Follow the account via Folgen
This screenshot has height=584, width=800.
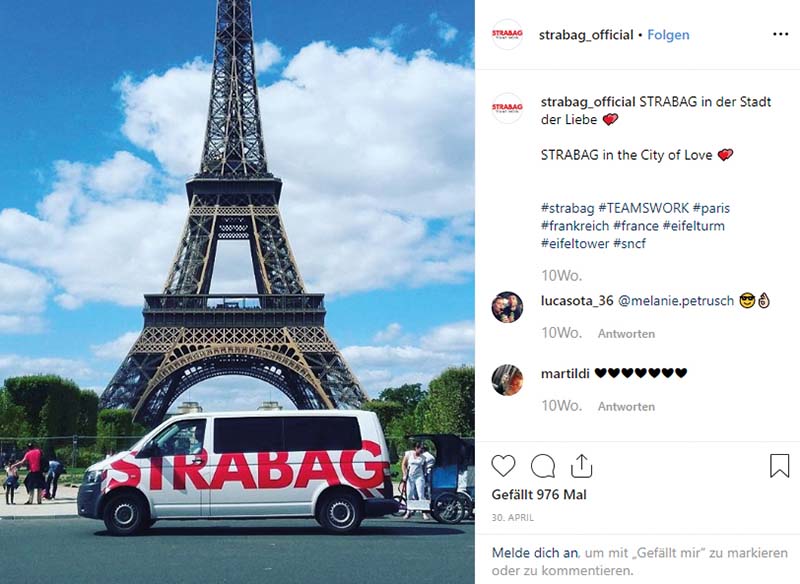tap(668, 35)
